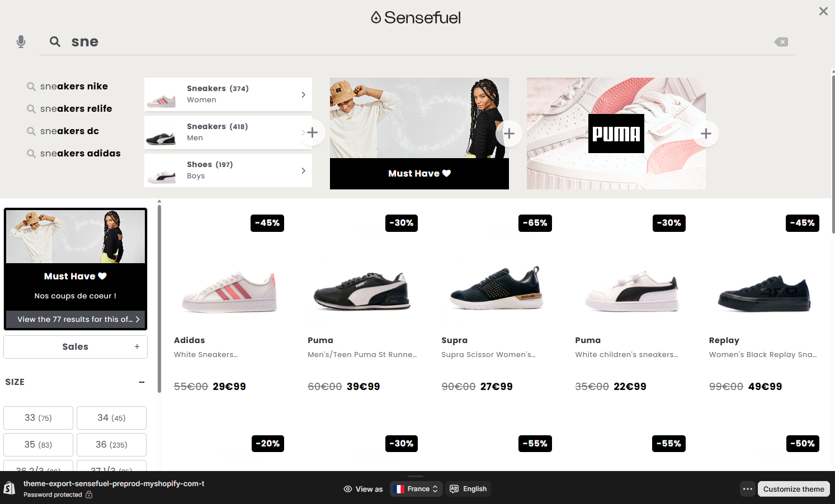Open the three-dots menu in the preview bar
835x504 pixels.
click(748, 489)
